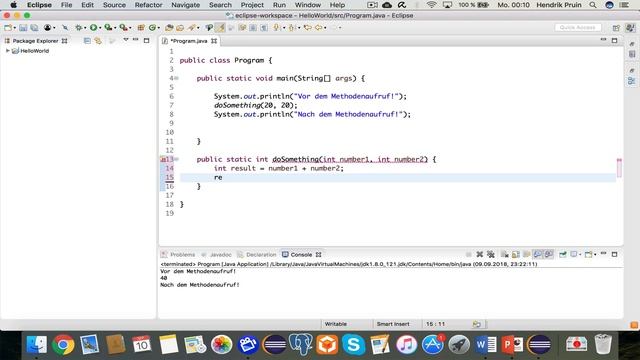Toggle the Mark Occurrences highlighter icon
The width and height of the screenshot is (640, 360).
[220, 28]
